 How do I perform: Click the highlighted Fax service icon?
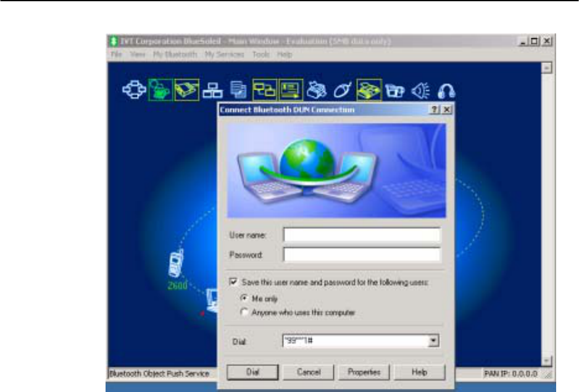click(369, 90)
